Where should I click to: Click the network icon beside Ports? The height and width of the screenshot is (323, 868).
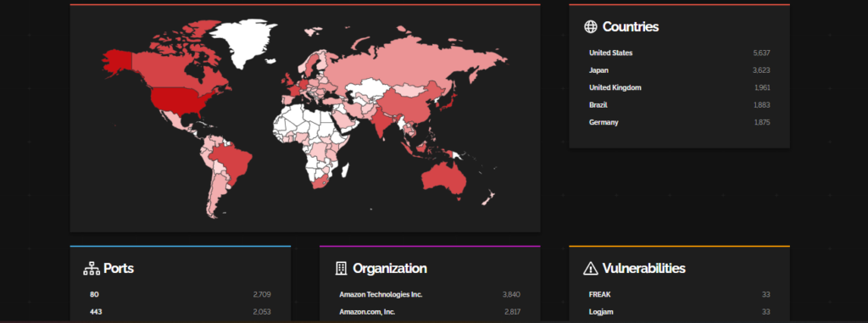click(92, 269)
